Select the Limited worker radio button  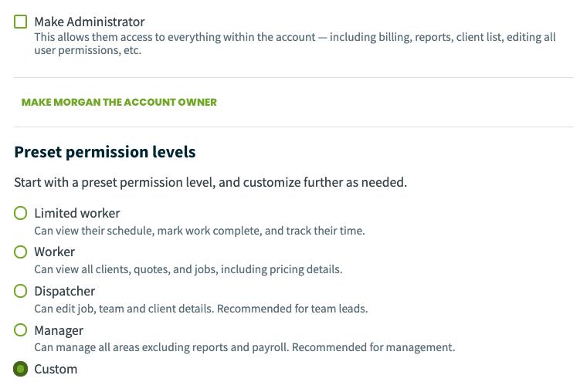click(21, 213)
